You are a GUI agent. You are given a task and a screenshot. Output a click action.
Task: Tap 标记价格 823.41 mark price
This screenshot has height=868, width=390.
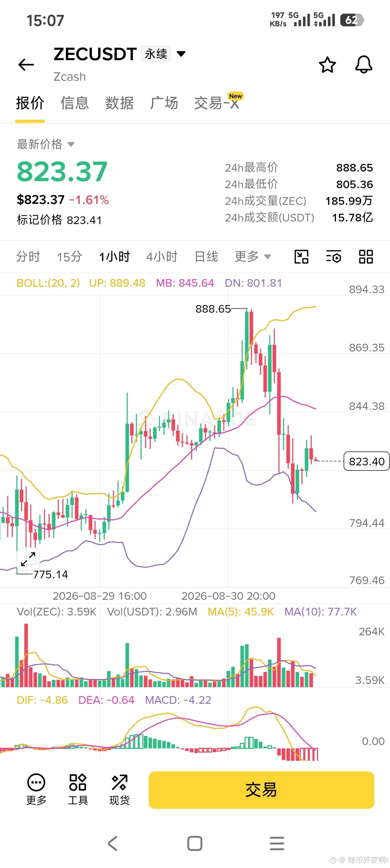tap(59, 220)
